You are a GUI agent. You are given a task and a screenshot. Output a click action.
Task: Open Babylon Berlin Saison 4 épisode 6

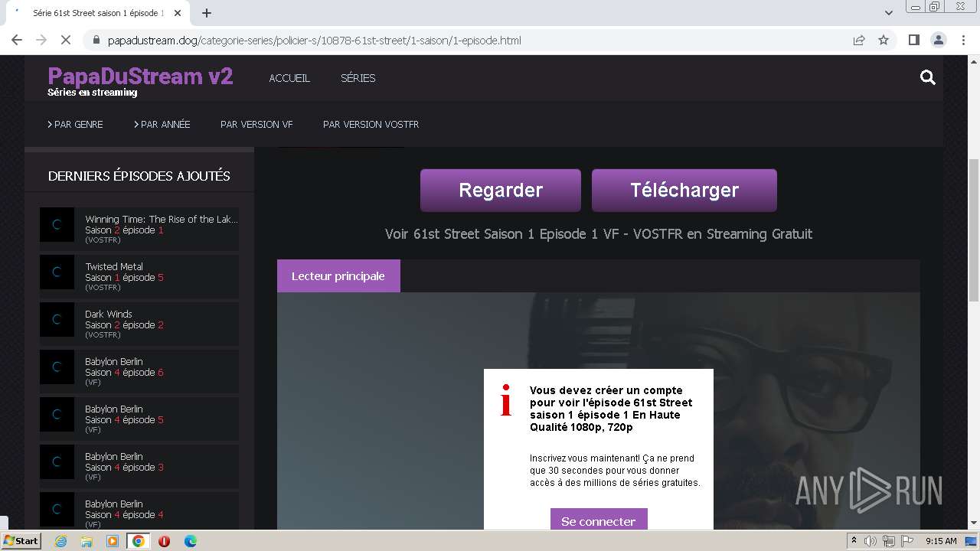click(x=139, y=371)
